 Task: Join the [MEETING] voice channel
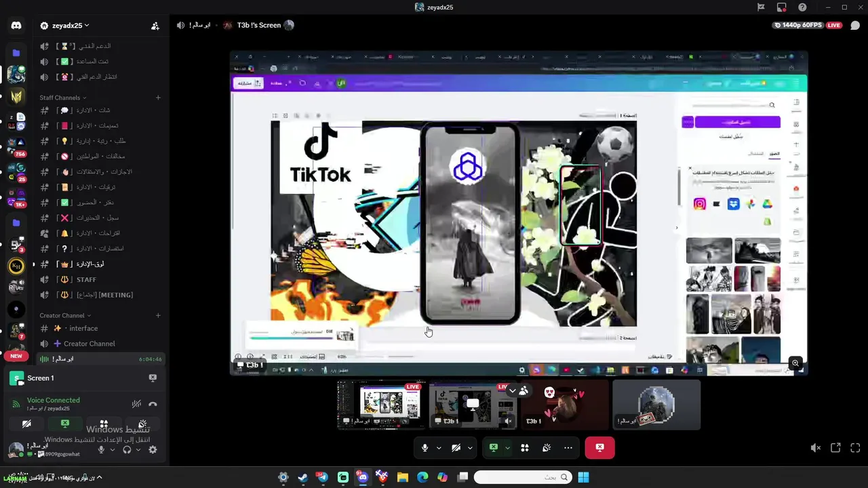[x=100, y=295]
